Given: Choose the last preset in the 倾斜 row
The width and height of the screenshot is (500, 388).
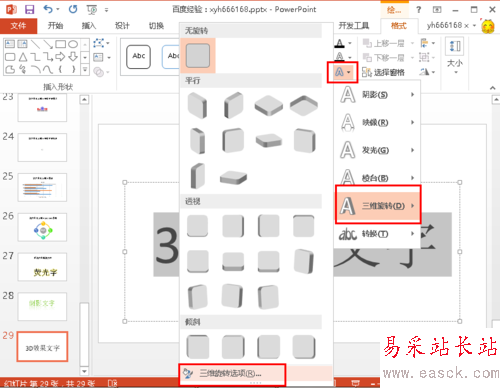Looking at the screenshot, I should coord(304,347).
